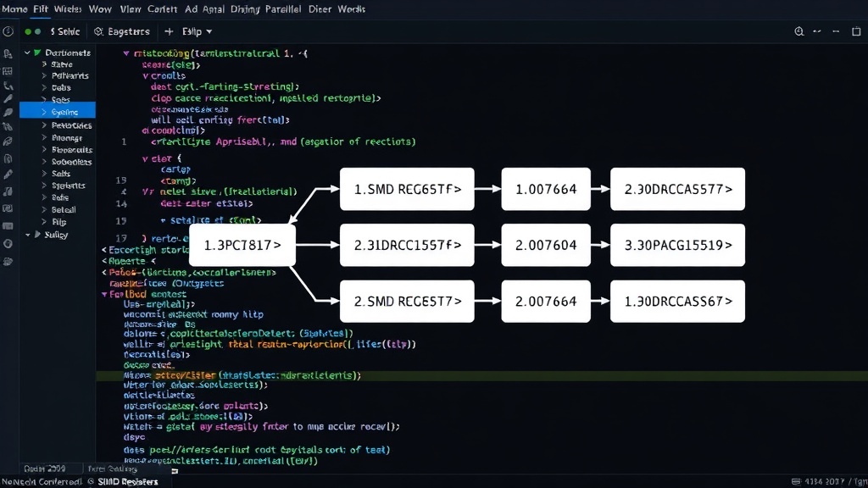This screenshot has width=868, height=488.
Task: Open the Parallel menu
Action: tap(283, 8)
